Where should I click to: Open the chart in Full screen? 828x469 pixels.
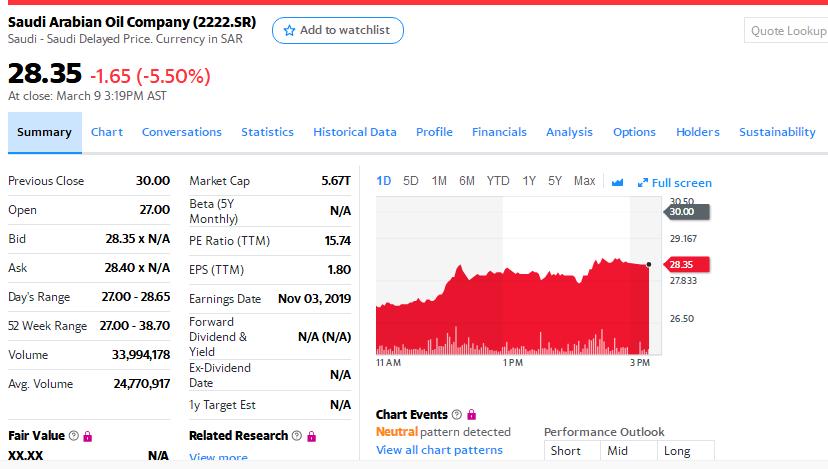pyautogui.click(x=675, y=183)
